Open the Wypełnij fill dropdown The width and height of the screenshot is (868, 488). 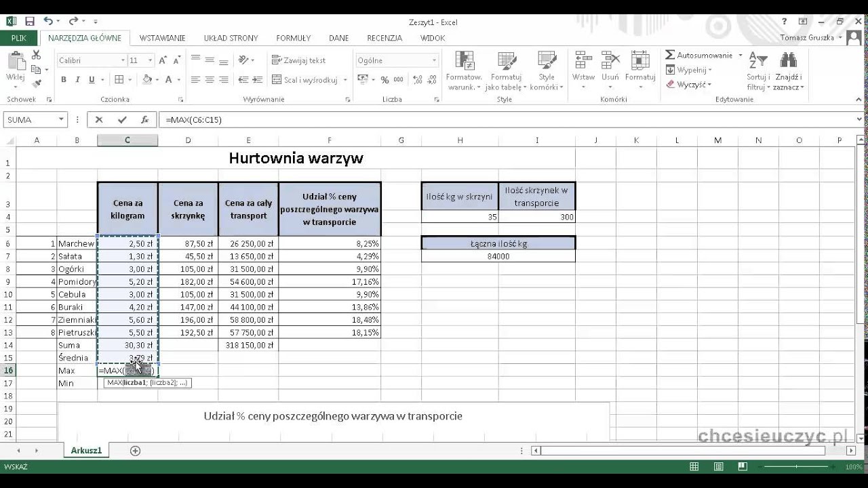coord(688,70)
